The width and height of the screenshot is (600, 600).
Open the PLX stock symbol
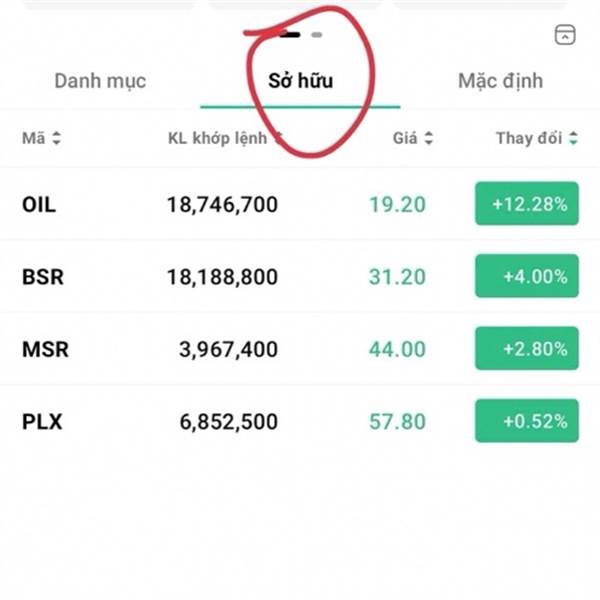pos(42,422)
